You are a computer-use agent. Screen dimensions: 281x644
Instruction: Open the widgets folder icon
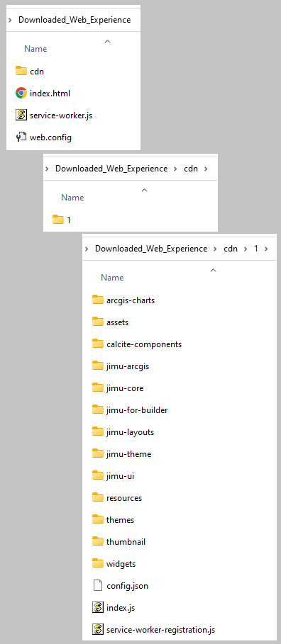(98, 563)
